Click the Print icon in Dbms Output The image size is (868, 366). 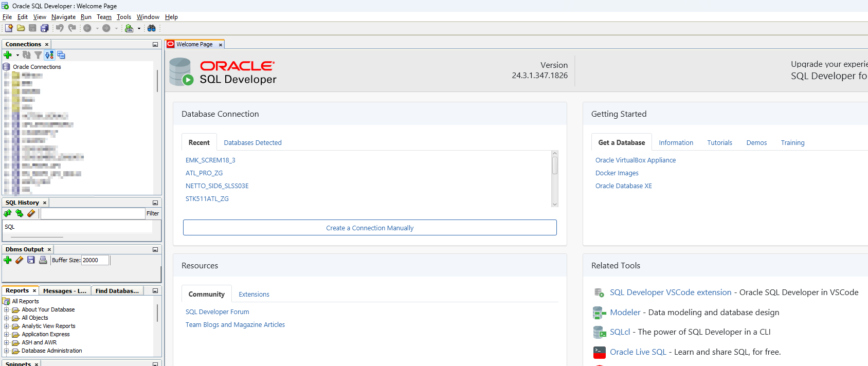43,260
